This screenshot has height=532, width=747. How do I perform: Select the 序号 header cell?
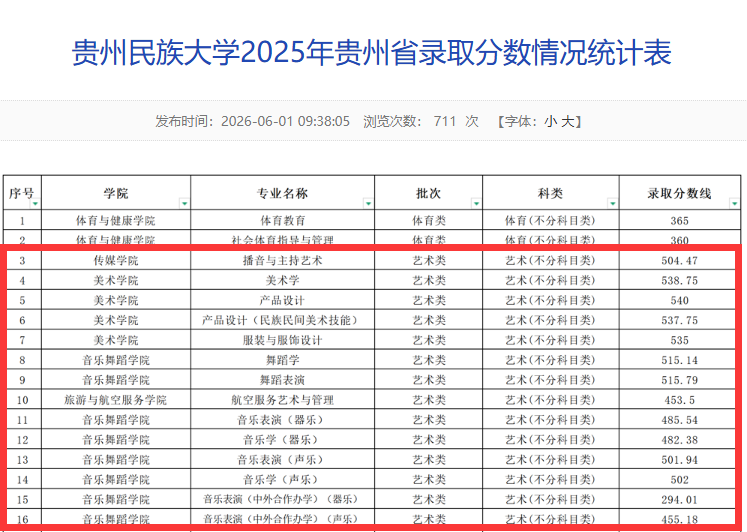point(22,193)
